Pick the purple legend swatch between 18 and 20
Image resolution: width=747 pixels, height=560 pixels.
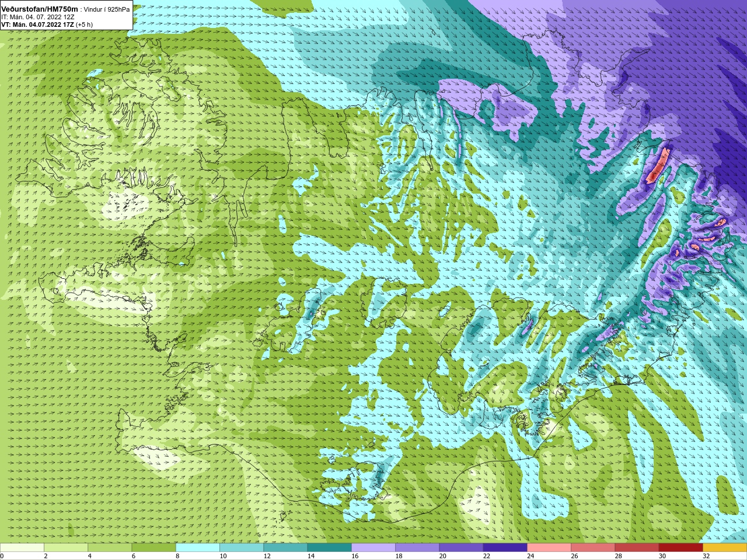[417, 548]
